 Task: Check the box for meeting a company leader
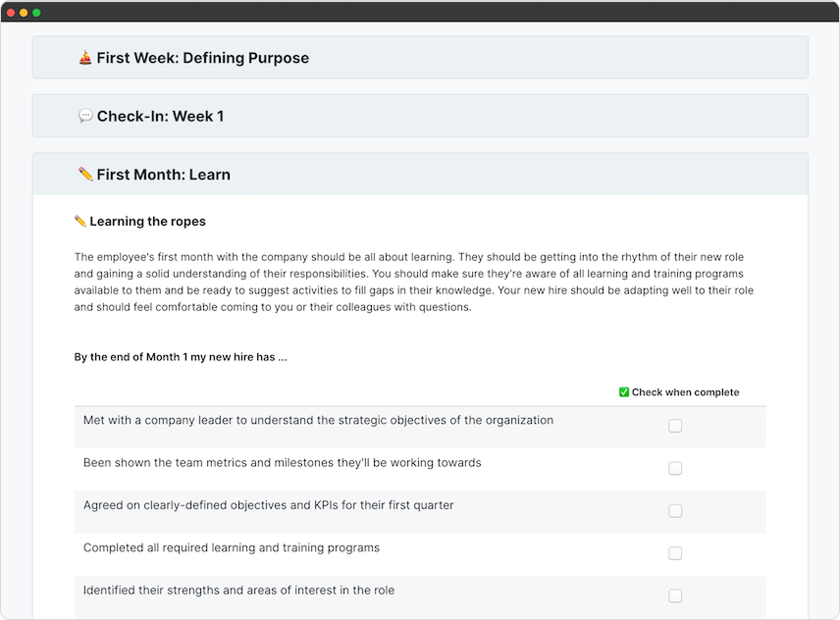click(x=675, y=426)
